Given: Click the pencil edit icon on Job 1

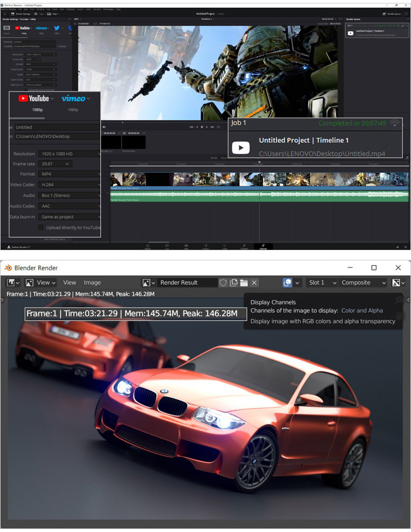Looking at the screenshot, I should click(403, 26).
